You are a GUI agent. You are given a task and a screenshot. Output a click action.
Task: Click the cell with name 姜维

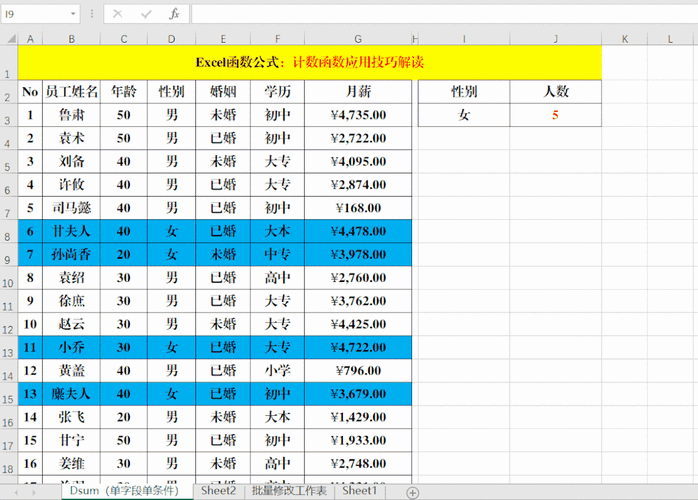coord(72,463)
